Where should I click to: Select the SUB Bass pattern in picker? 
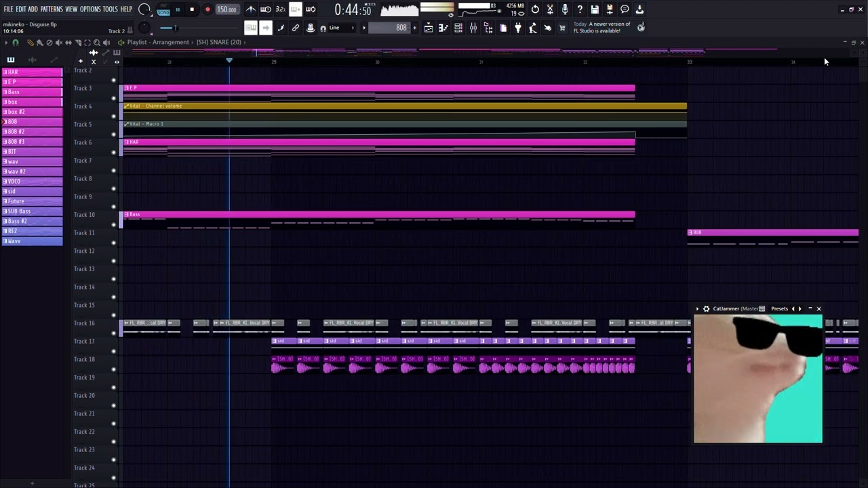[32, 211]
